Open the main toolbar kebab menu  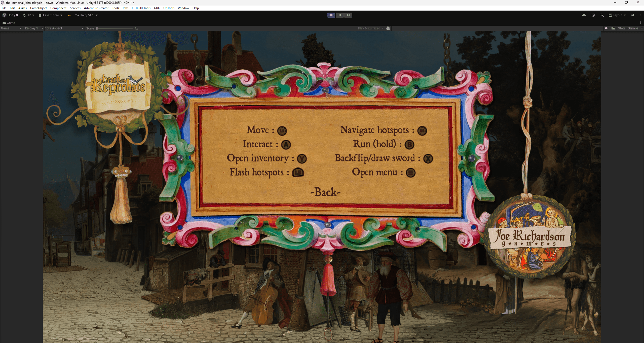click(641, 15)
